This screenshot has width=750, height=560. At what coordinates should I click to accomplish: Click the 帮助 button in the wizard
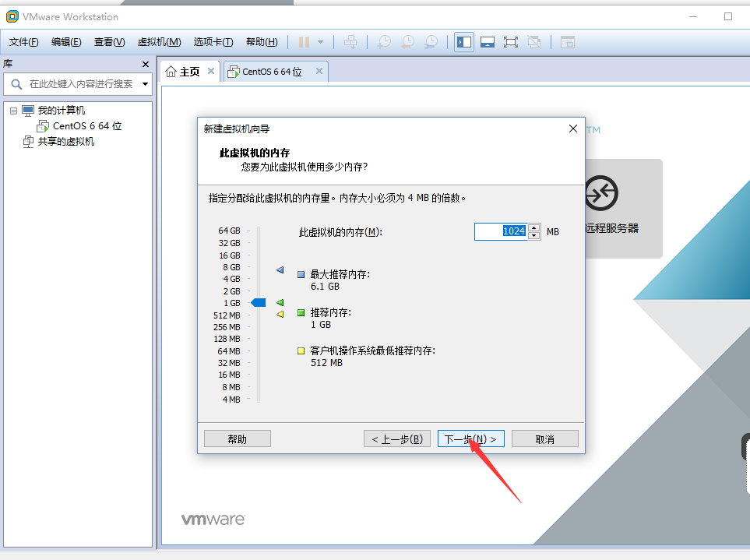coord(238,439)
